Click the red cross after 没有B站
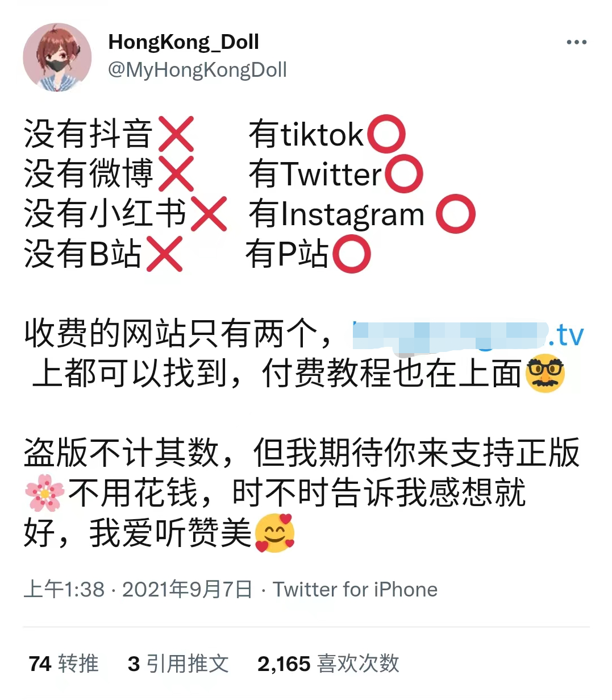 tap(165, 254)
